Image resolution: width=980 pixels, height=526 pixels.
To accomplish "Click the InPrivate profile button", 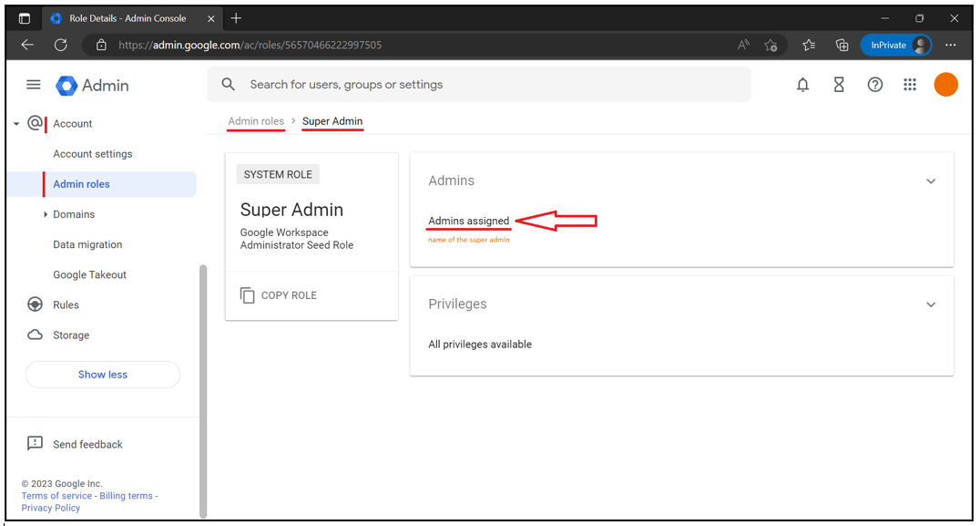I will pyautogui.click(x=896, y=45).
